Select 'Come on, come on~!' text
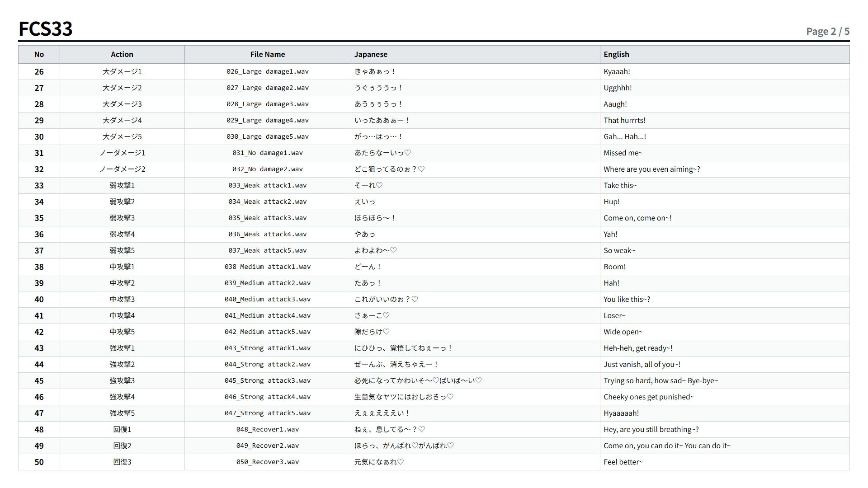This screenshot has width=868, height=488. 637,218
